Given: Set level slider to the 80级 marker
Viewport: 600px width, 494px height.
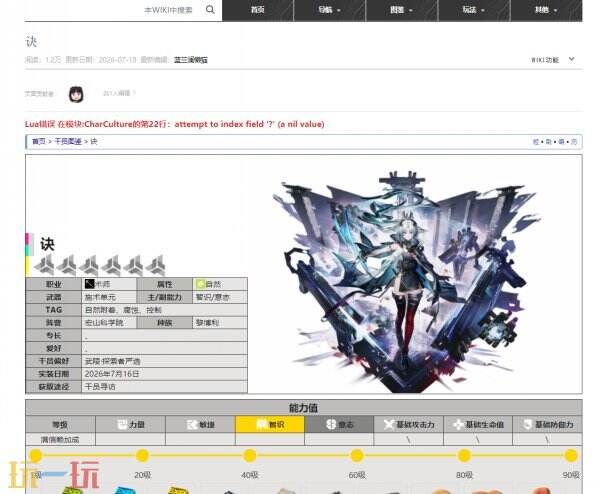Looking at the screenshot, I should tap(464, 455).
